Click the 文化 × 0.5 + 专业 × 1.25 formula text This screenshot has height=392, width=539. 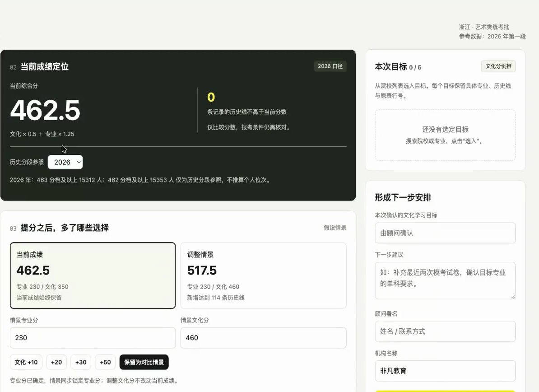(42, 134)
